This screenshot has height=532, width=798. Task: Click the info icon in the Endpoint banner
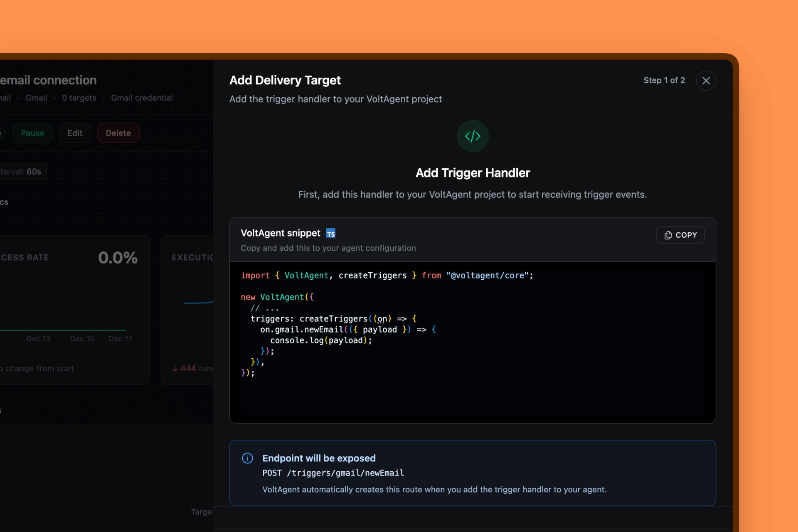click(x=247, y=458)
